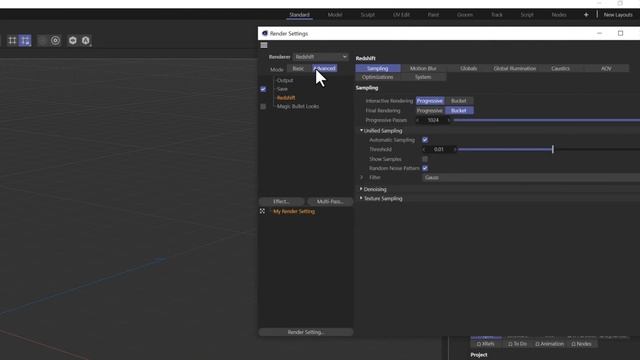Image resolution: width=640 pixels, height=360 pixels.
Task: Click the hexagon icon with letter A
Action: (x=86, y=40)
